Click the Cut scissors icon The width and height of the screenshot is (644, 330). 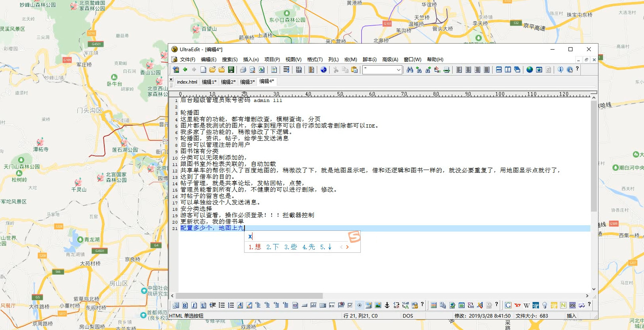pyautogui.click(x=336, y=70)
